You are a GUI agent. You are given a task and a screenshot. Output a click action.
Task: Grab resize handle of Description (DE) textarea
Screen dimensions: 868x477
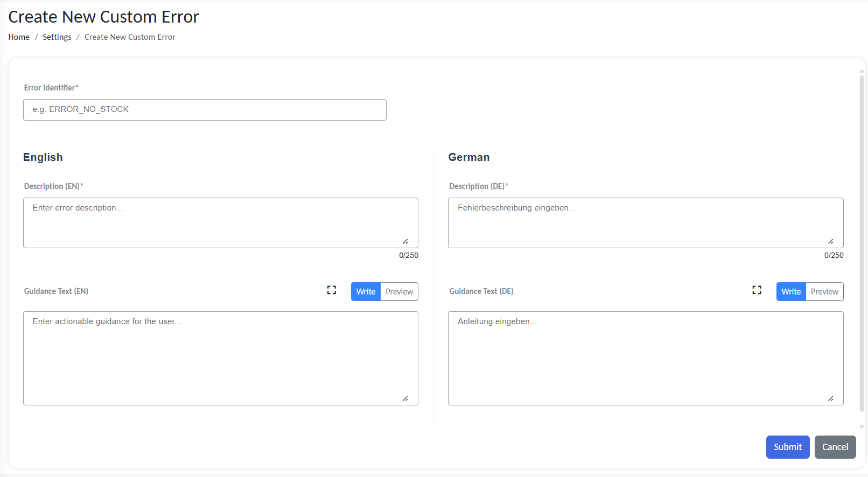[830, 242]
